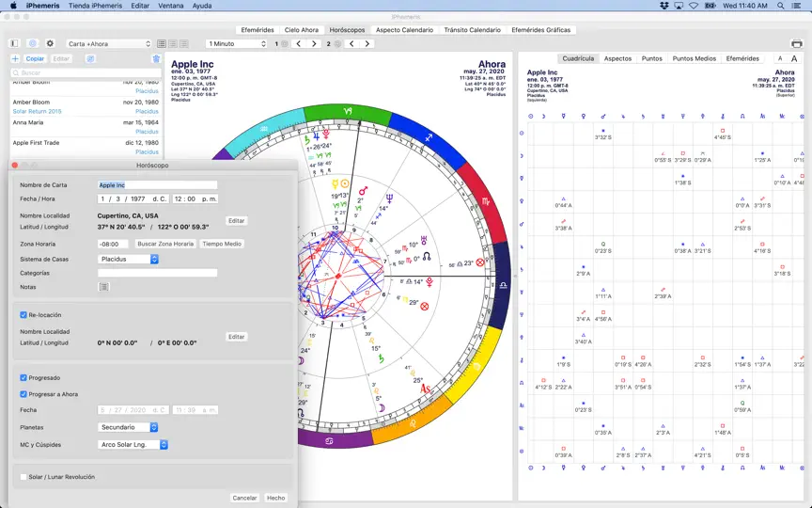Select the second list layout icon

[x=173, y=44]
